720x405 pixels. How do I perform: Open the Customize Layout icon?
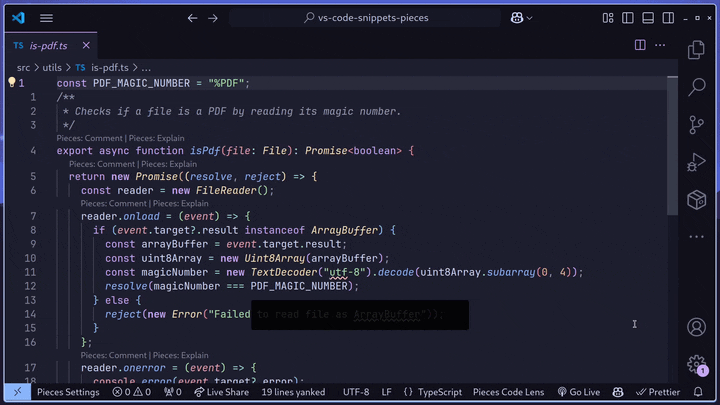pos(608,18)
